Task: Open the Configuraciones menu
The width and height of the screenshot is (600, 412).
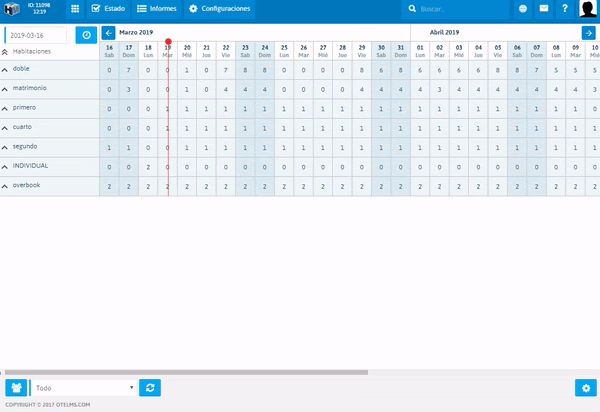Action: point(219,9)
